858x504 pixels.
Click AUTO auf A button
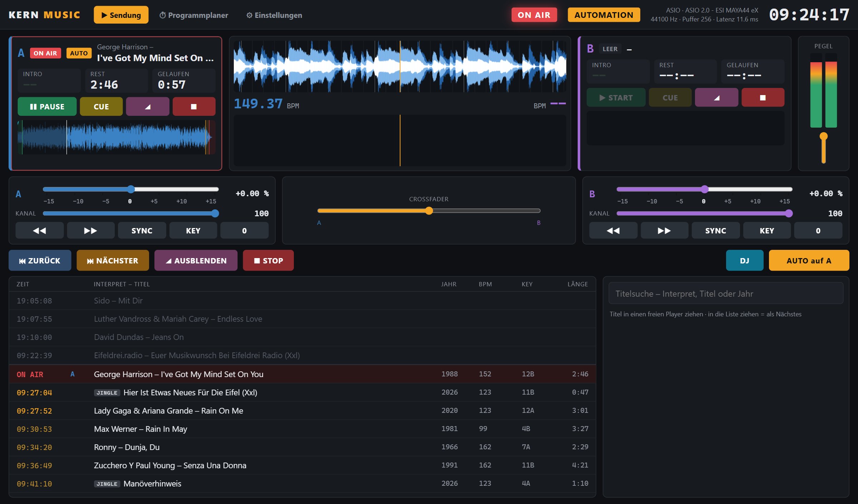pyautogui.click(x=809, y=261)
